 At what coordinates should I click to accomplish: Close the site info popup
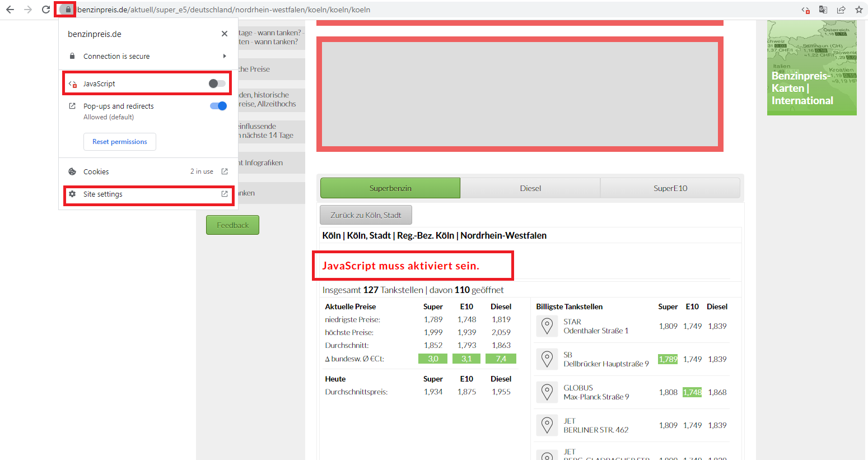click(225, 34)
